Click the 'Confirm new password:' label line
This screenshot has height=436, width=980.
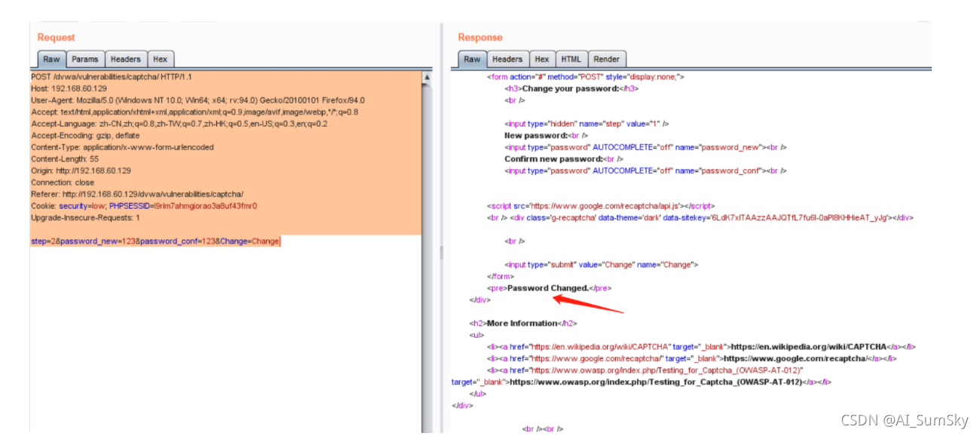tap(564, 159)
